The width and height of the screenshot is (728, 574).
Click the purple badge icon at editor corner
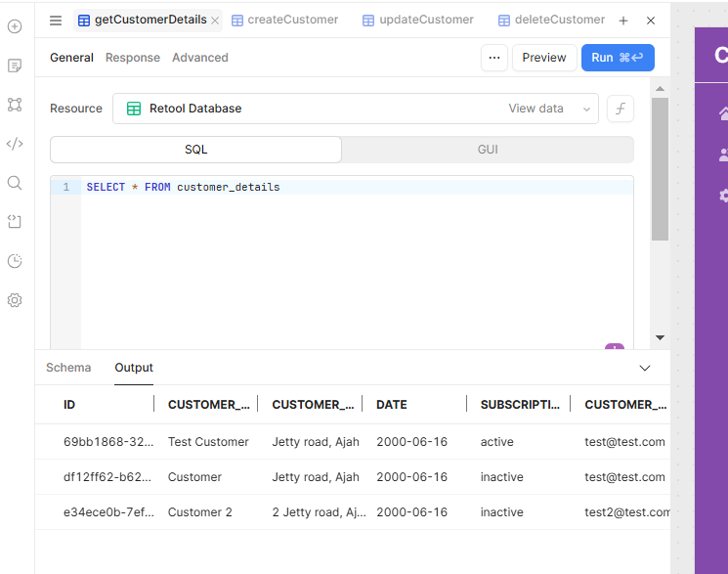[615, 347]
